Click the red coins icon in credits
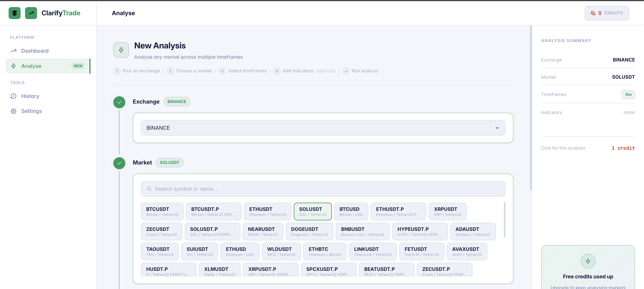Image resolution: width=644 pixels, height=289 pixels. 593,13
